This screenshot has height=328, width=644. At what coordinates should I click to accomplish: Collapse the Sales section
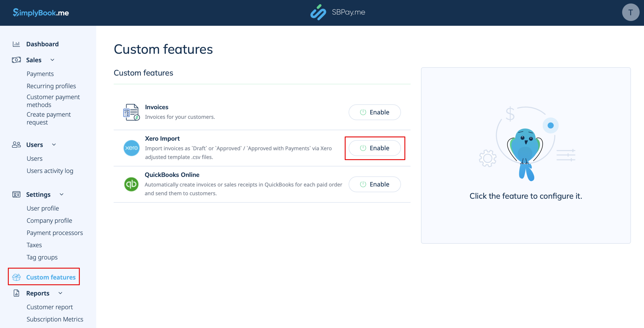(x=53, y=60)
